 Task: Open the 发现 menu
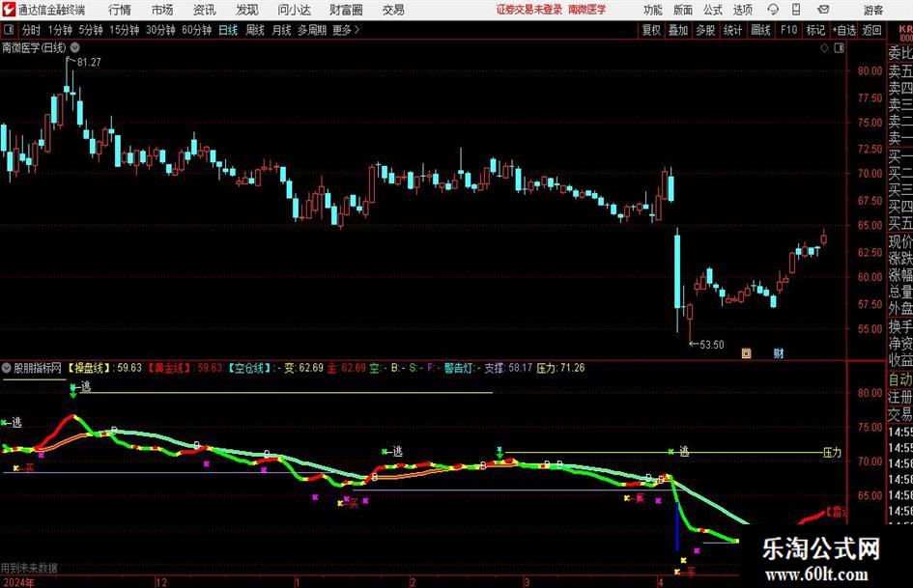(x=247, y=10)
